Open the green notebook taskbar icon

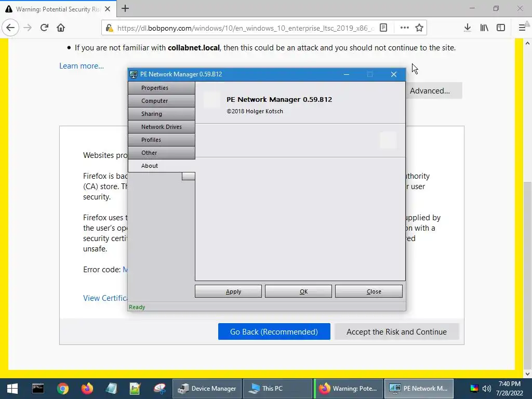(x=135, y=389)
